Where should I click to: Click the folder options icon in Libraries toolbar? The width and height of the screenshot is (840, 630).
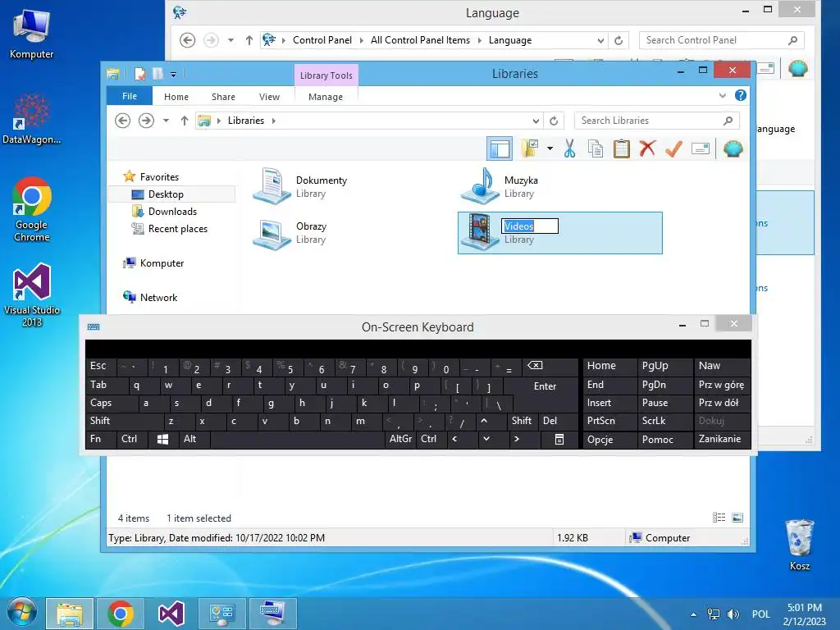530,148
